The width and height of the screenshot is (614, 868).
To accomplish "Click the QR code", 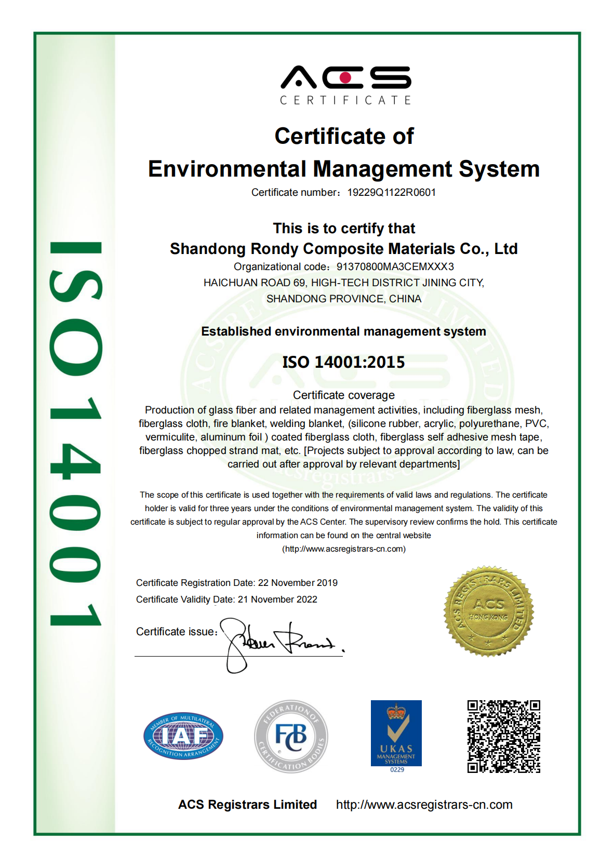I will (x=504, y=736).
